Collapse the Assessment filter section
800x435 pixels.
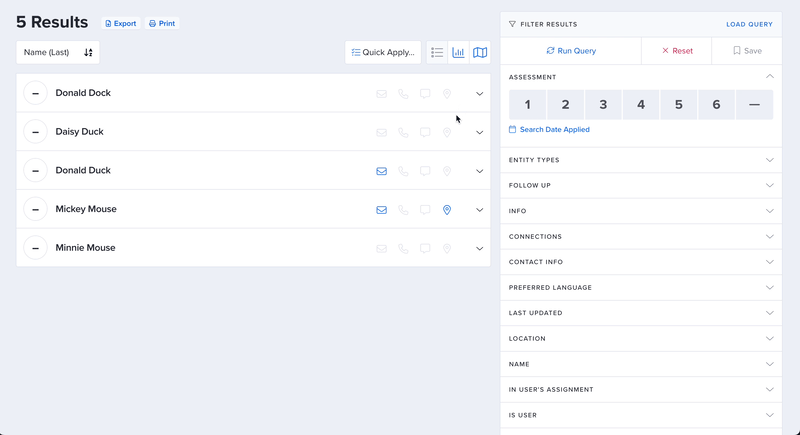769,76
